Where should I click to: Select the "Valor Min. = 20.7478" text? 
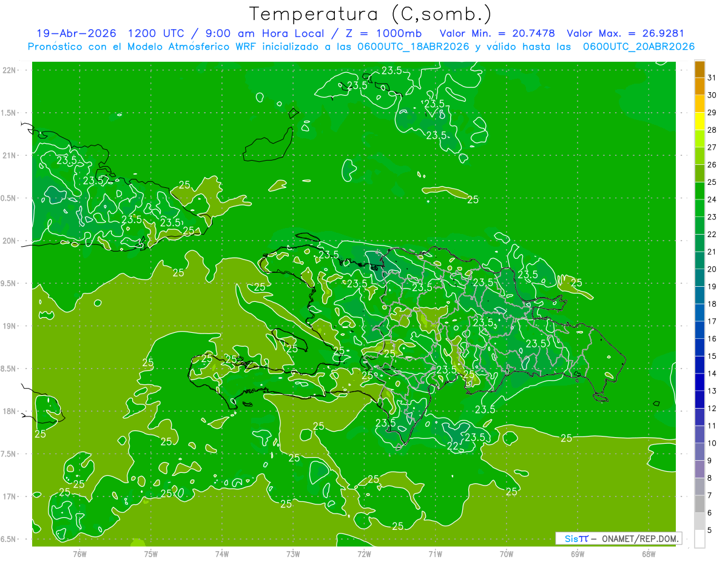tap(497, 34)
